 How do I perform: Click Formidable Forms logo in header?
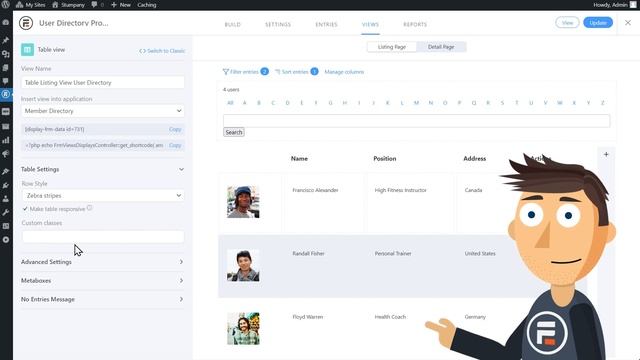click(26, 23)
